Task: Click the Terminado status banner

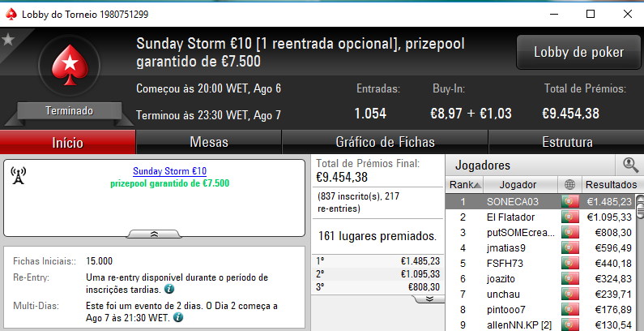Action: coord(69,111)
